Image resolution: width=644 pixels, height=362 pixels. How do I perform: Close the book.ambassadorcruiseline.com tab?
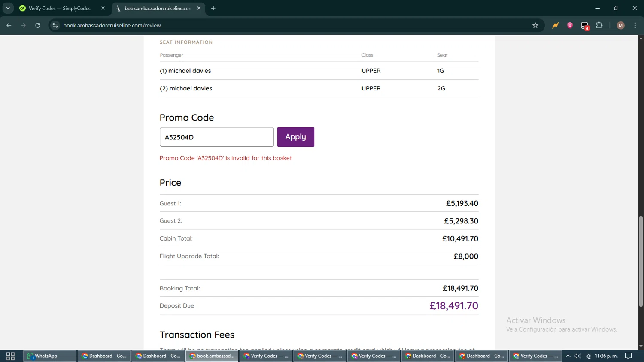(x=199, y=8)
